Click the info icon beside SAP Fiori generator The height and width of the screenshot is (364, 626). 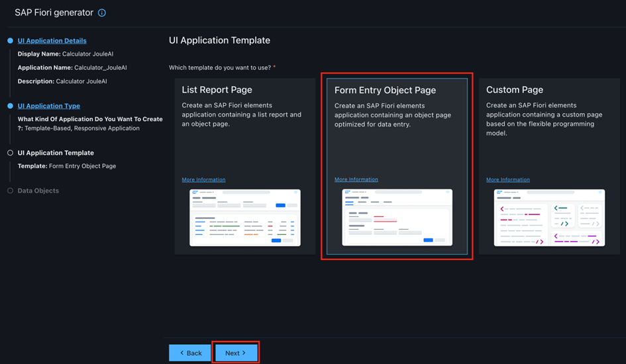[x=101, y=13]
